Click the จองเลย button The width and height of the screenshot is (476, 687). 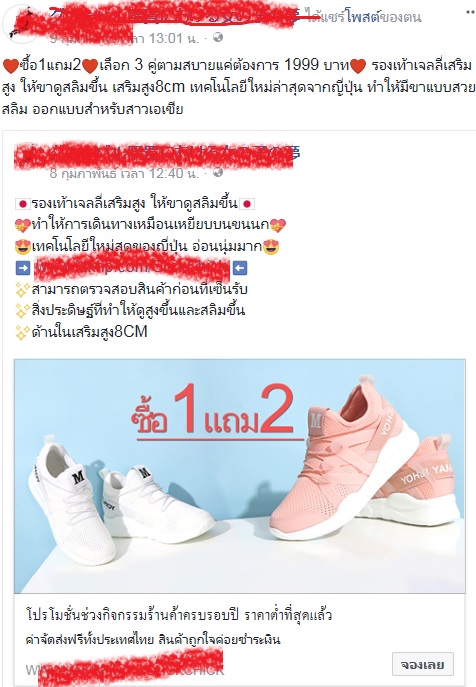[x=423, y=665]
